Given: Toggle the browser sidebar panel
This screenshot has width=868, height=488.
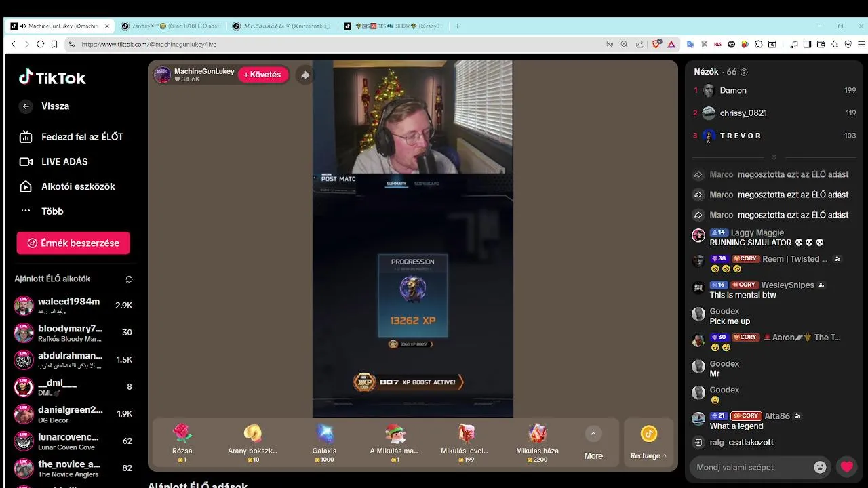Looking at the screenshot, I should click(807, 44).
